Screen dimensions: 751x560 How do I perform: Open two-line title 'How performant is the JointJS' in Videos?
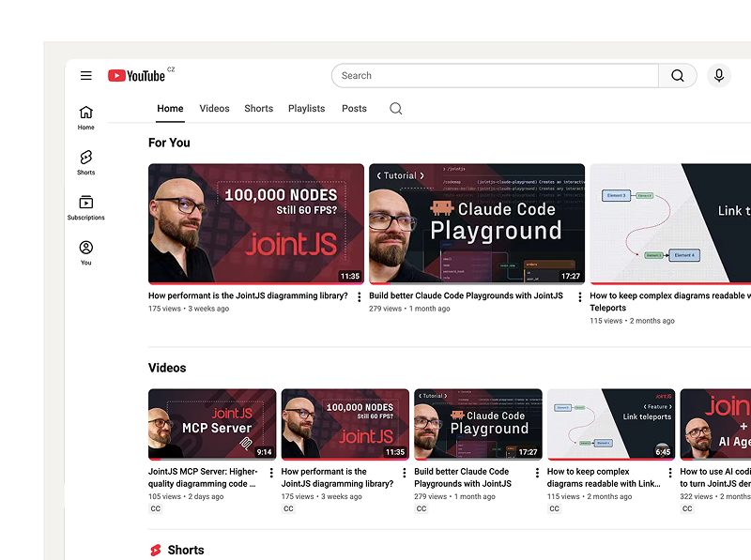(x=337, y=477)
